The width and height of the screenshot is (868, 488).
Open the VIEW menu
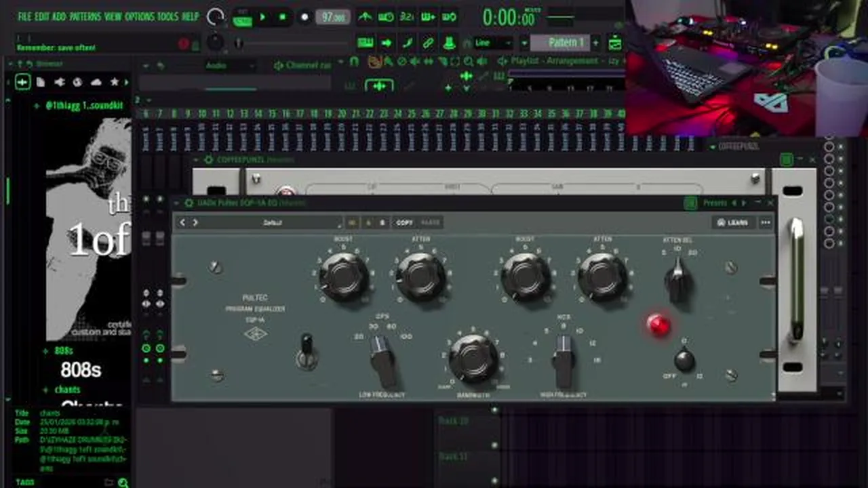point(113,16)
